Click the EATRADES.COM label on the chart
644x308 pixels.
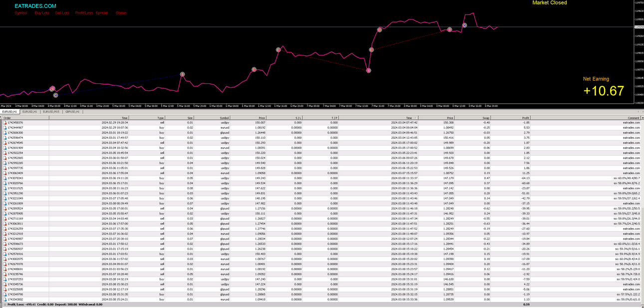pyautogui.click(x=35, y=5)
